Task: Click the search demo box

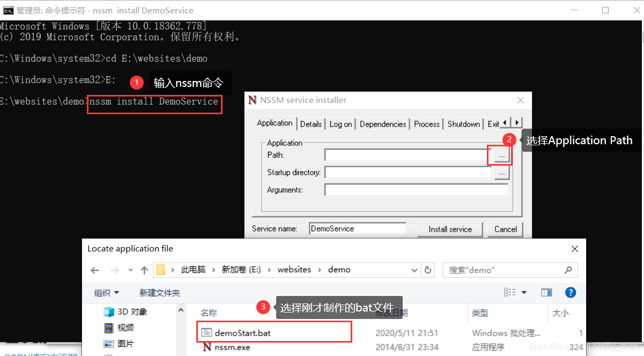Action: pyautogui.click(x=509, y=270)
